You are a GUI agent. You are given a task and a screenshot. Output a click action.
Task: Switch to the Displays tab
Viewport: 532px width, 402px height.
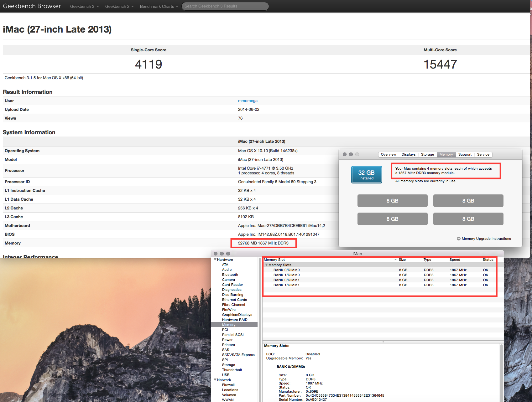(409, 154)
